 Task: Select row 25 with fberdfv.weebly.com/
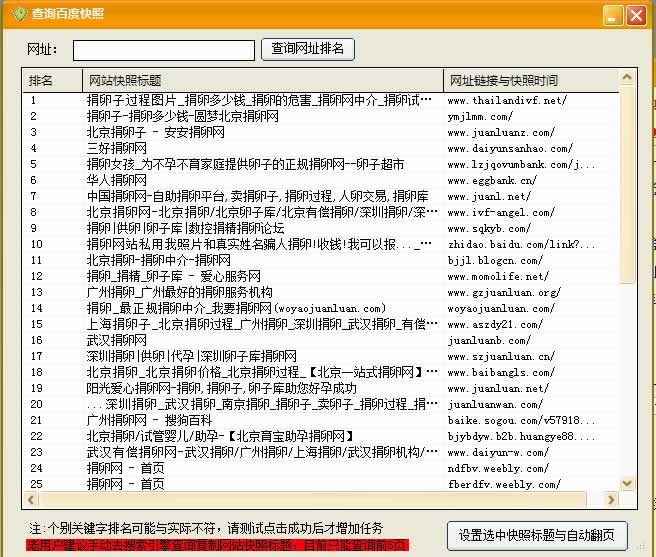click(321, 484)
